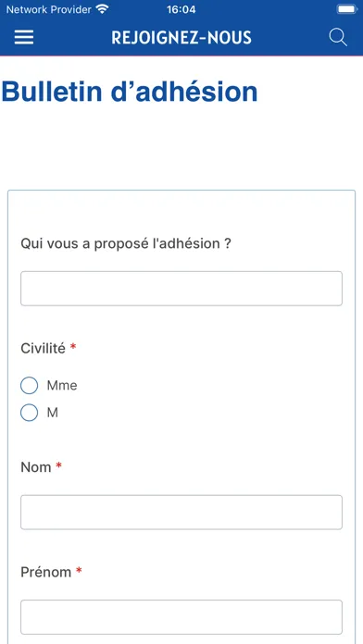Image resolution: width=363 pixels, height=644 pixels.
Task: Focus the Nom text field
Action: pos(181,513)
